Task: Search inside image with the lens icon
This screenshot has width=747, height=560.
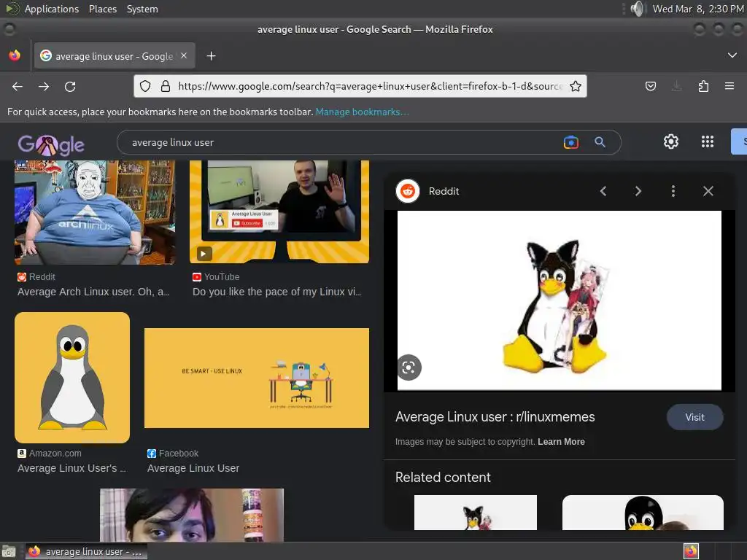Action: click(409, 367)
